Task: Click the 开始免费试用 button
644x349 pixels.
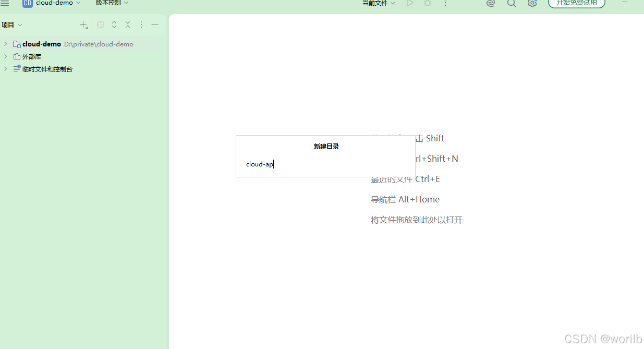Action: point(577,3)
